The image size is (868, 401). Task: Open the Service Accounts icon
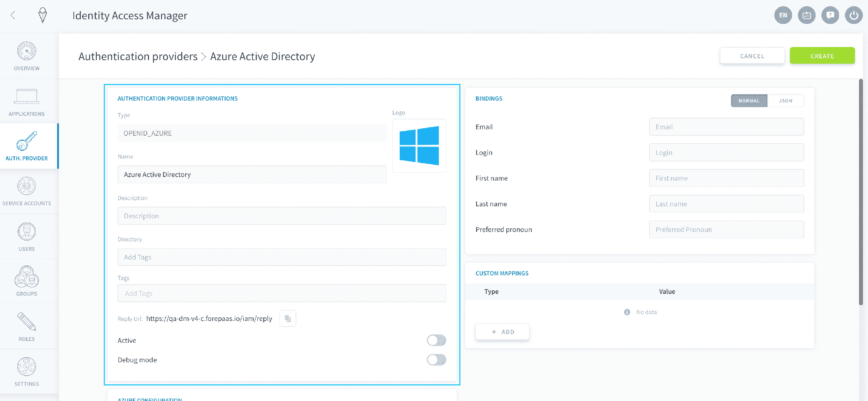27,186
